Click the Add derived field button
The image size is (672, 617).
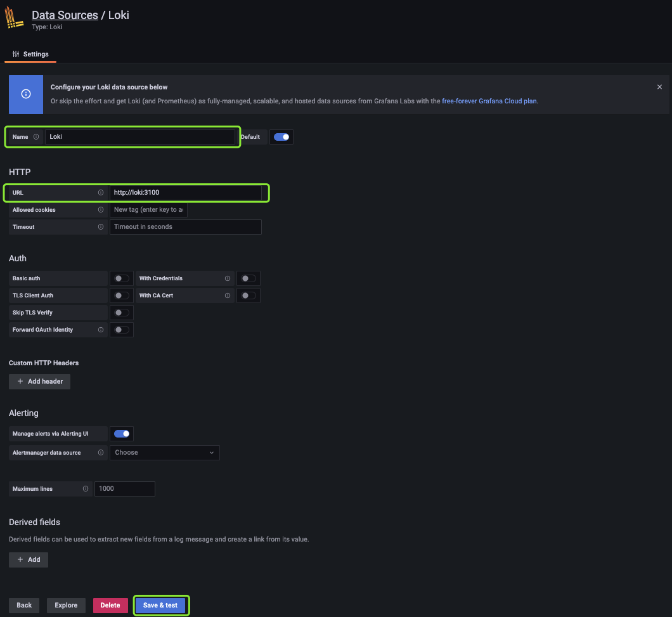pyautogui.click(x=29, y=559)
